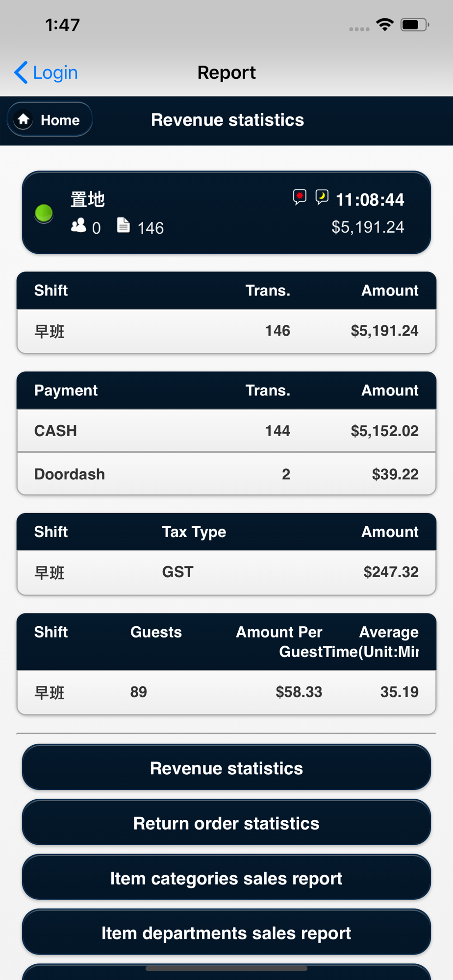Go back with the Login chevron

point(21,73)
